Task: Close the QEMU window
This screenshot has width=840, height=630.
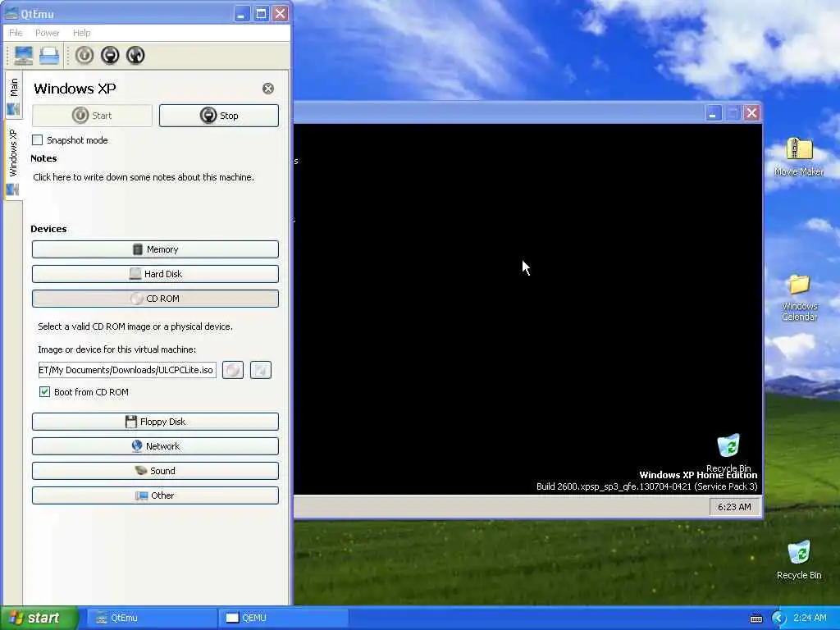Action: 752,113
